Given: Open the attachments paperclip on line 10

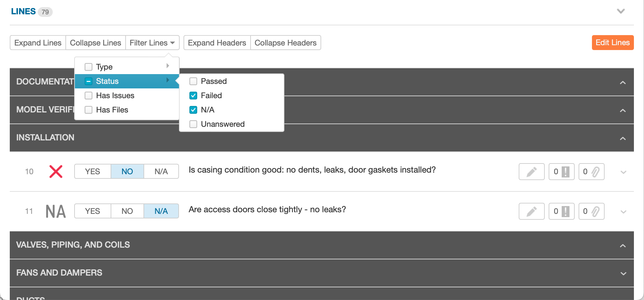Looking at the screenshot, I should [x=591, y=172].
